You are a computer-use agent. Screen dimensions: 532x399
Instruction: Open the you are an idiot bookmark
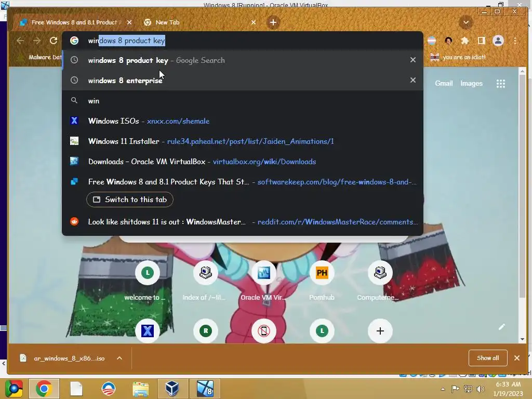pyautogui.click(x=458, y=57)
